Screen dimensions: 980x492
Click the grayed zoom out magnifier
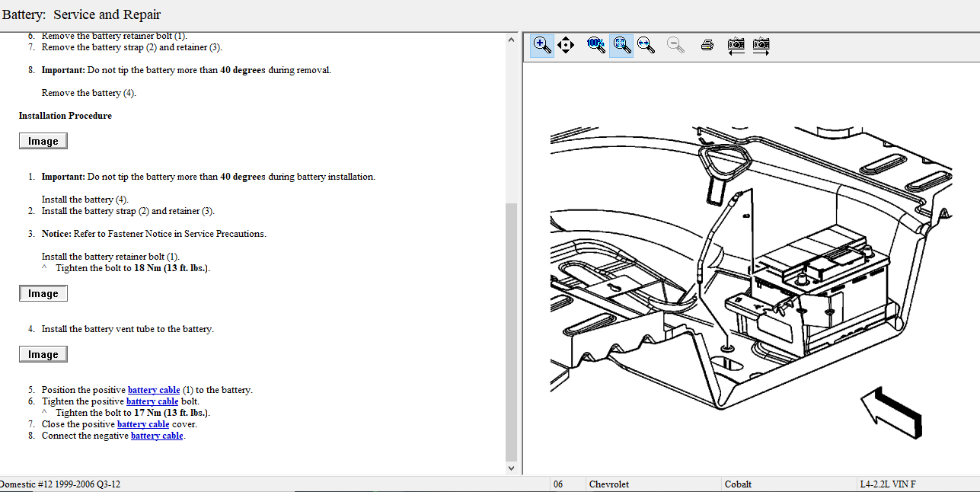click(675, 45)
